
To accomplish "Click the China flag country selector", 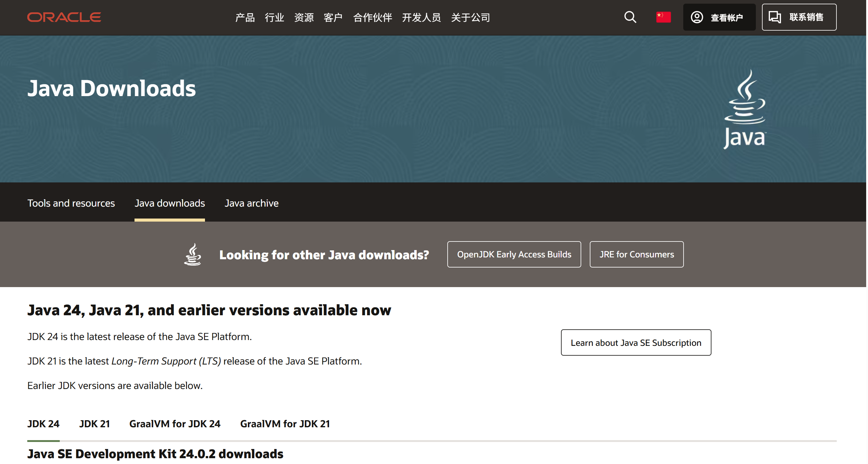I will pyautogui.click(x=663, y=17).
